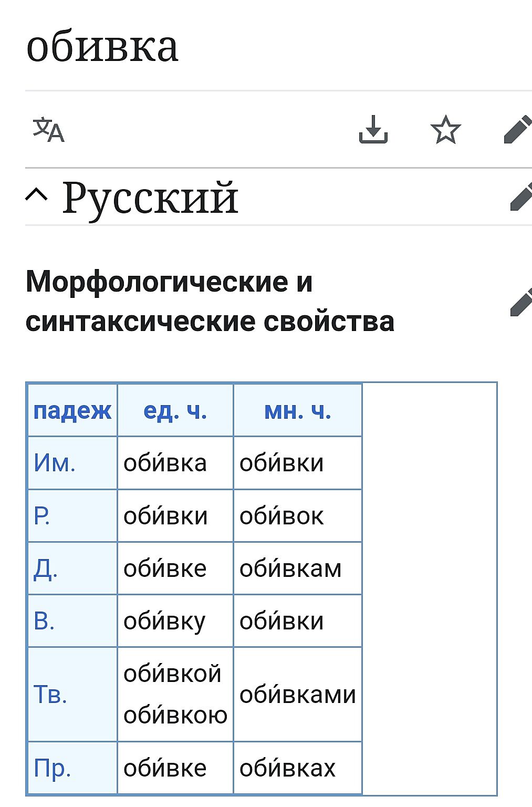Add page to watchlist with star icon
Image resolution: width=532 pixels, height=807 pixels.
click(445, 129)
